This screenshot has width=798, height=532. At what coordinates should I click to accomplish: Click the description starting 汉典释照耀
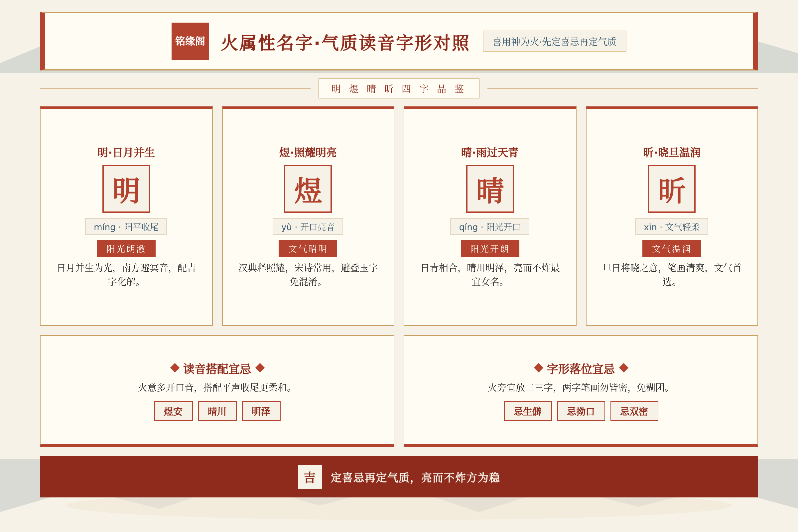tap(308, 275)
